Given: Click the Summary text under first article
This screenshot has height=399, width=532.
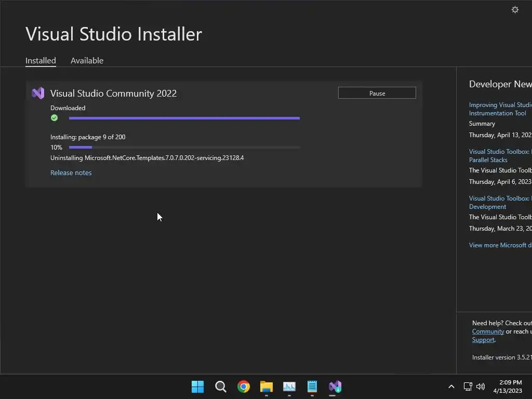Looking at the screenshot, I should pyautogui.click(x=482, y=124).
